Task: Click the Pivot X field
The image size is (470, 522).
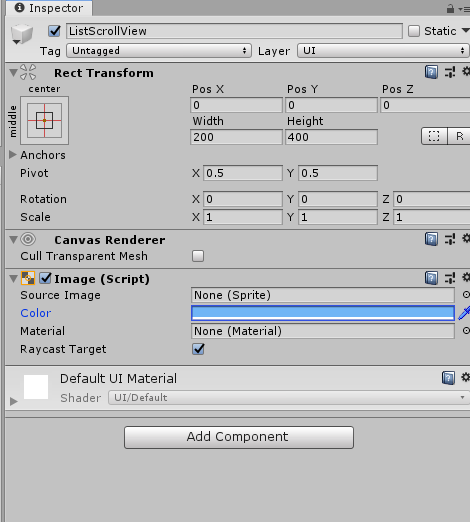Action: click(243, 173)
